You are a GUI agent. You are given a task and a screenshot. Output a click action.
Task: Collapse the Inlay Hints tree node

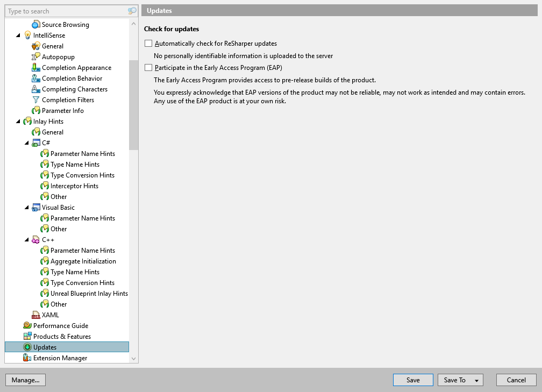[x=18, y=122]
